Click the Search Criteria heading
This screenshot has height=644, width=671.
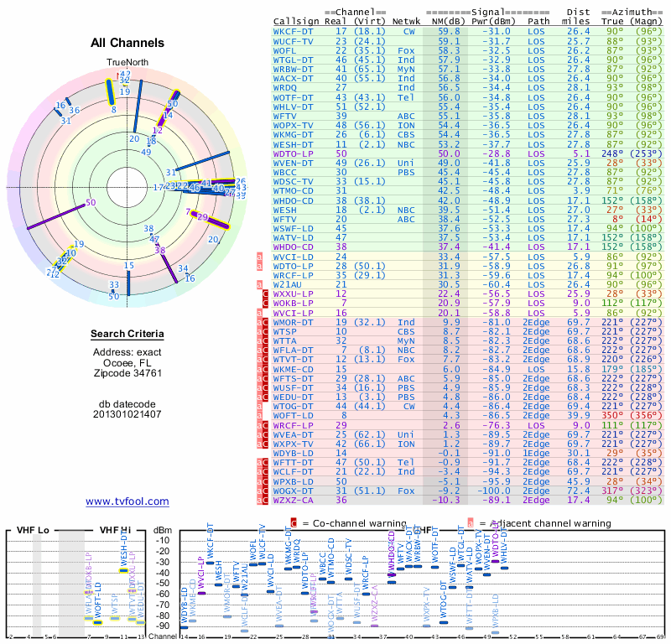(x=127, y=334)
